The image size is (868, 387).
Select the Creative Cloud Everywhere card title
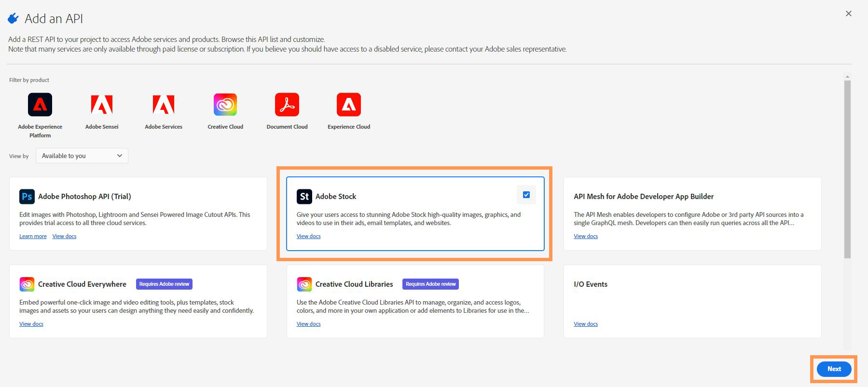[x=82, y=284]
